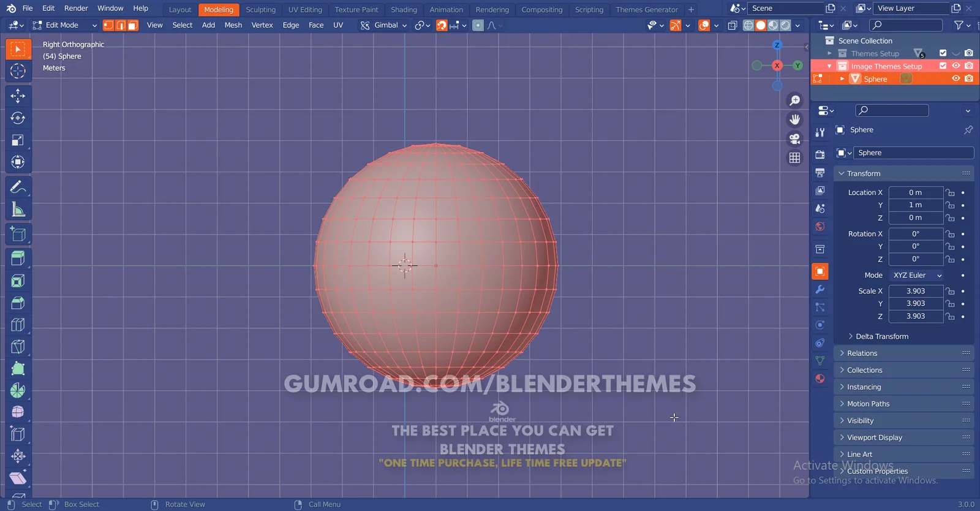Open Gimbal transform orientation dropdown
This screenshot has width=980, height=511.
(x=384, y=25)
